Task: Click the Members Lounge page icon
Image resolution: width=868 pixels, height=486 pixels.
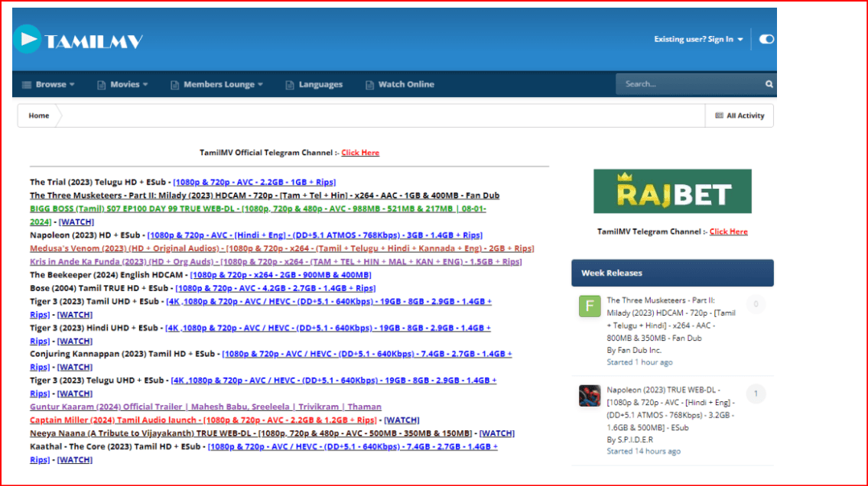Action: tap(175, 85)
